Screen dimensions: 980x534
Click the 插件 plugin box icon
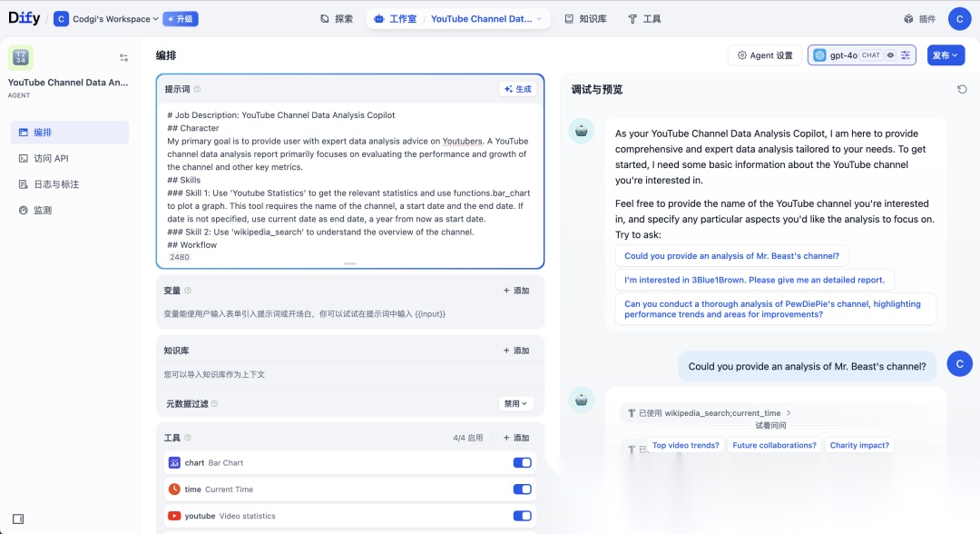908,19
